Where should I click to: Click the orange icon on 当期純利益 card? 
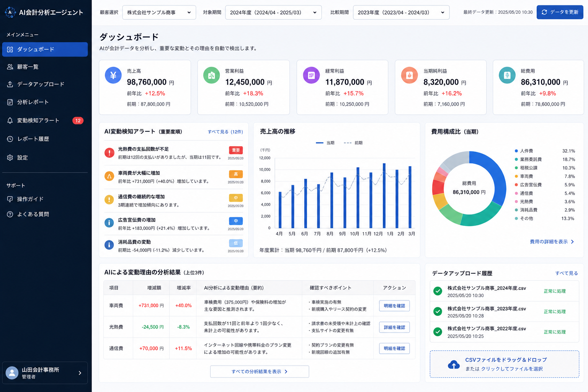409,75
